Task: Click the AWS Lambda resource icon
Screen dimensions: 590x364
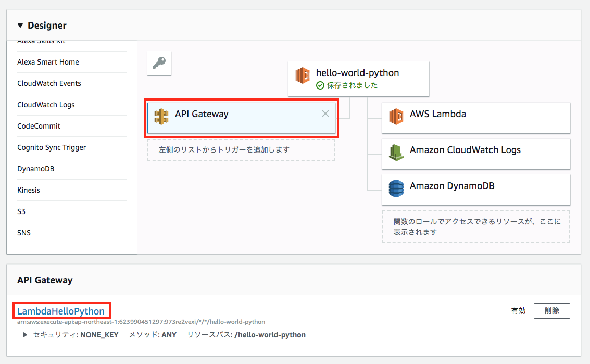Action: click(397, 118)
